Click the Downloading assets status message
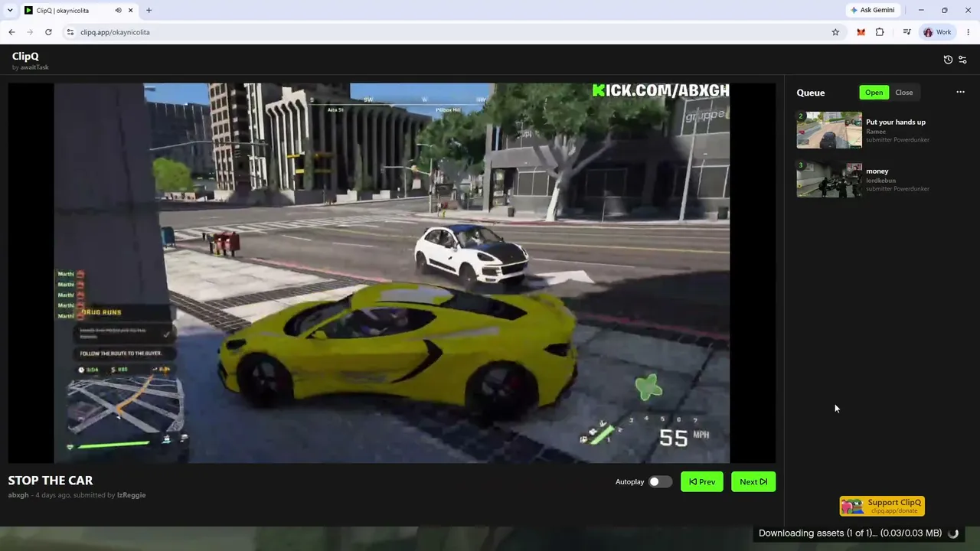 (850, 533)
